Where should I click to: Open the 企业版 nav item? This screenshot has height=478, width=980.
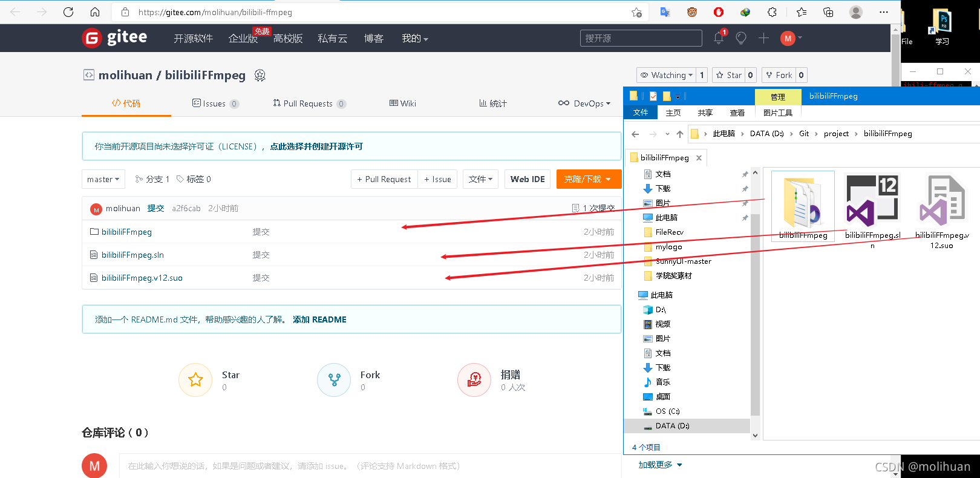243,38
